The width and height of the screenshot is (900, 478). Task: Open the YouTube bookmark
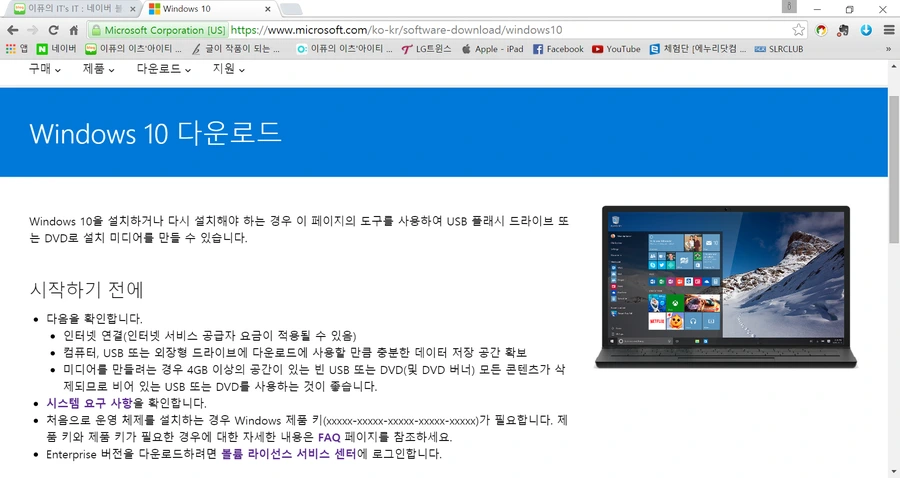616,49
